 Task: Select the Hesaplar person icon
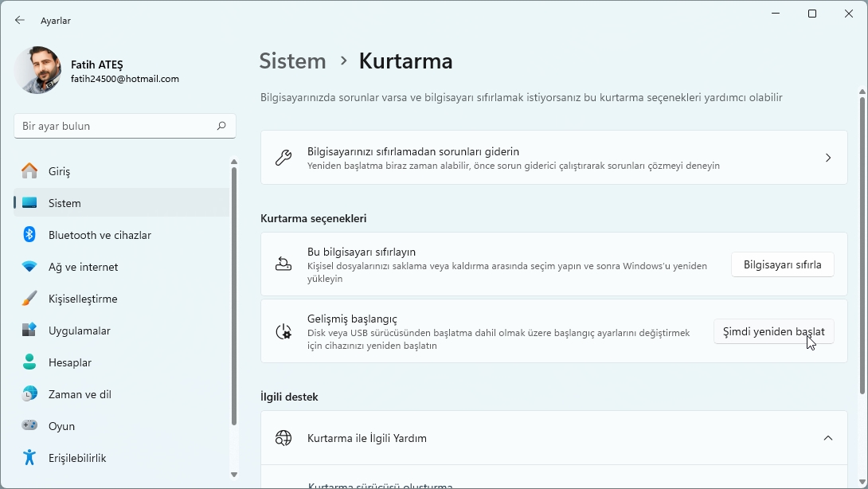29,362
